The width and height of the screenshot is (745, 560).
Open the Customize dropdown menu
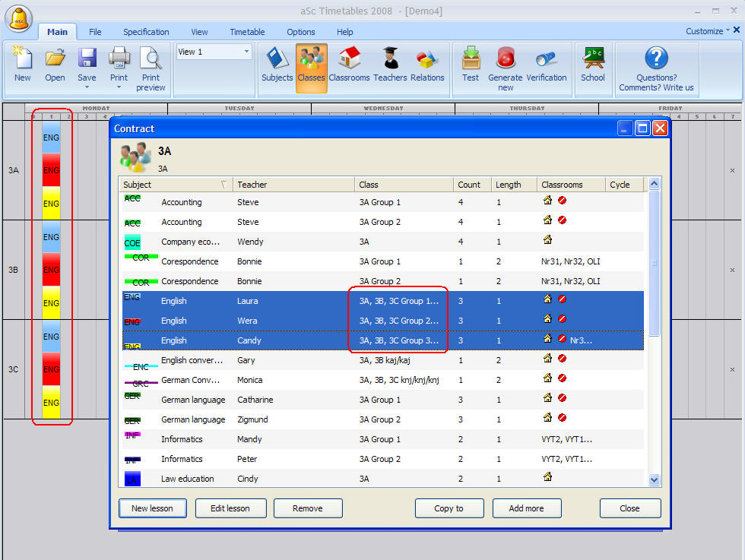click(709, 31)
